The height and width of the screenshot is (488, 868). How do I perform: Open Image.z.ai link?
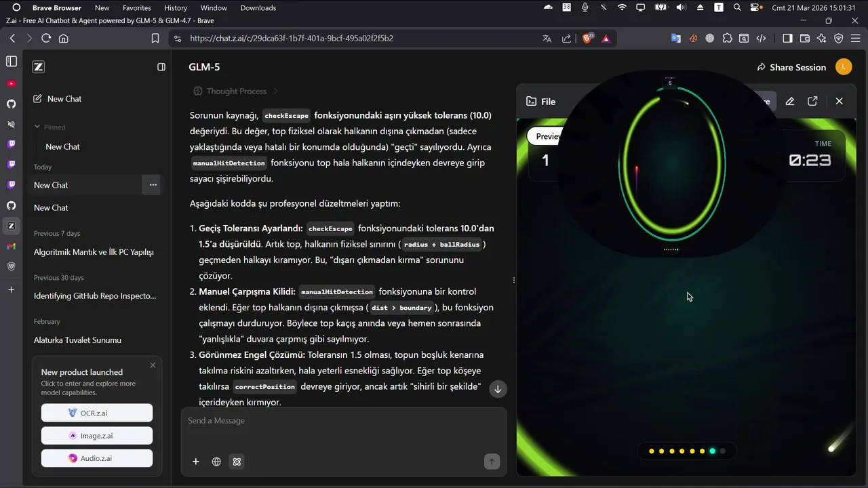[97, 436]
